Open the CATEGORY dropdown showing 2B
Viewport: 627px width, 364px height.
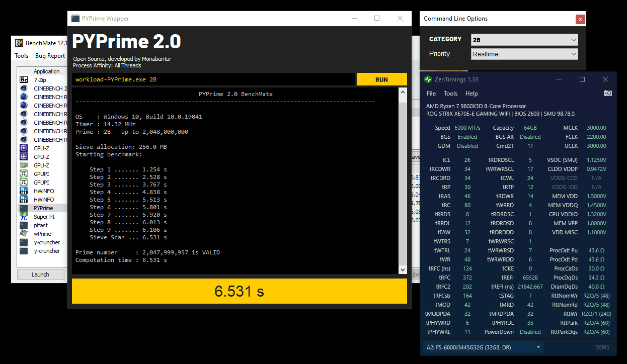524,40
